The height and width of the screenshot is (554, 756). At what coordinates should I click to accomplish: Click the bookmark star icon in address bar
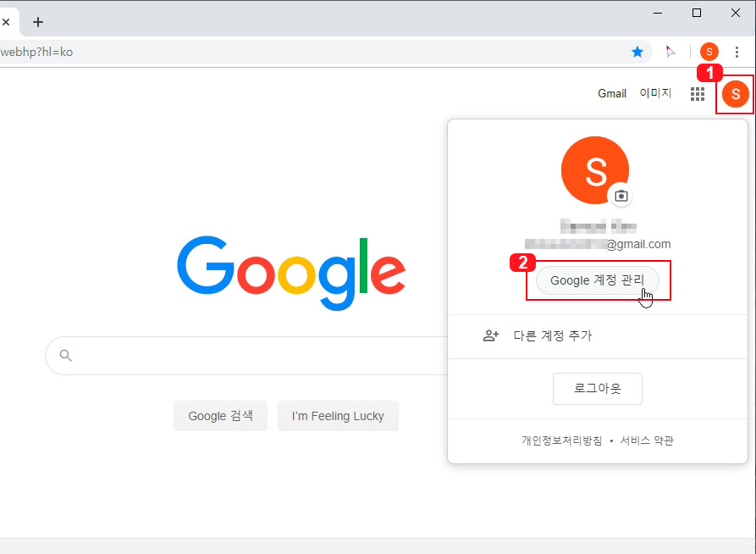(637, 52)
